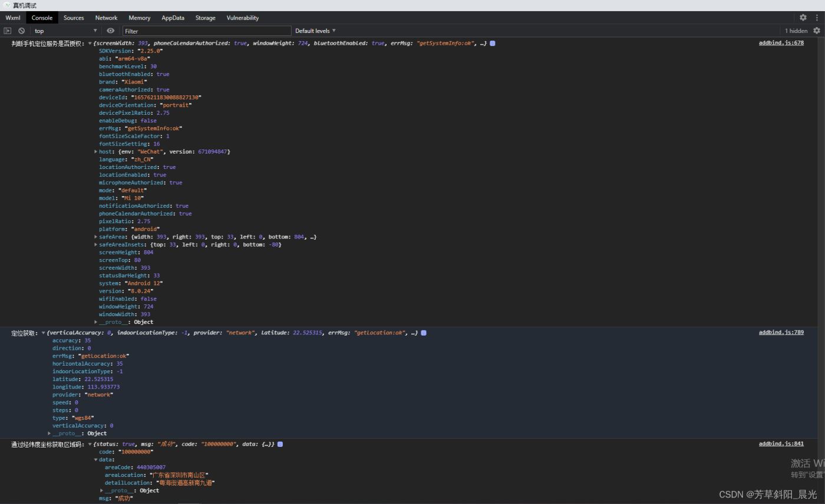This screenshot has width=825, height=504.
Task: Expand the host object row
Action: coord(95,151)
